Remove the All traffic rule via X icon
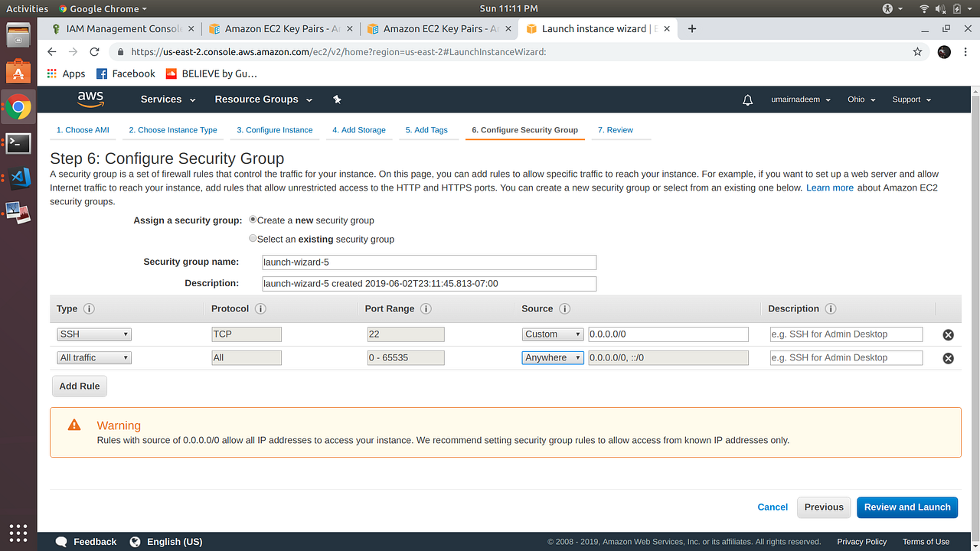The width and height of the screenshot is (980, 551). point(948,357)
